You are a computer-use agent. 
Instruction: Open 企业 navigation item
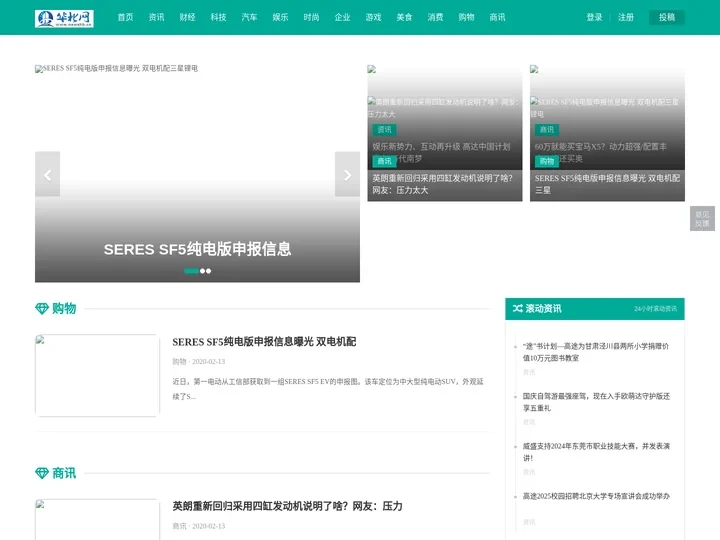pos(342,17)
